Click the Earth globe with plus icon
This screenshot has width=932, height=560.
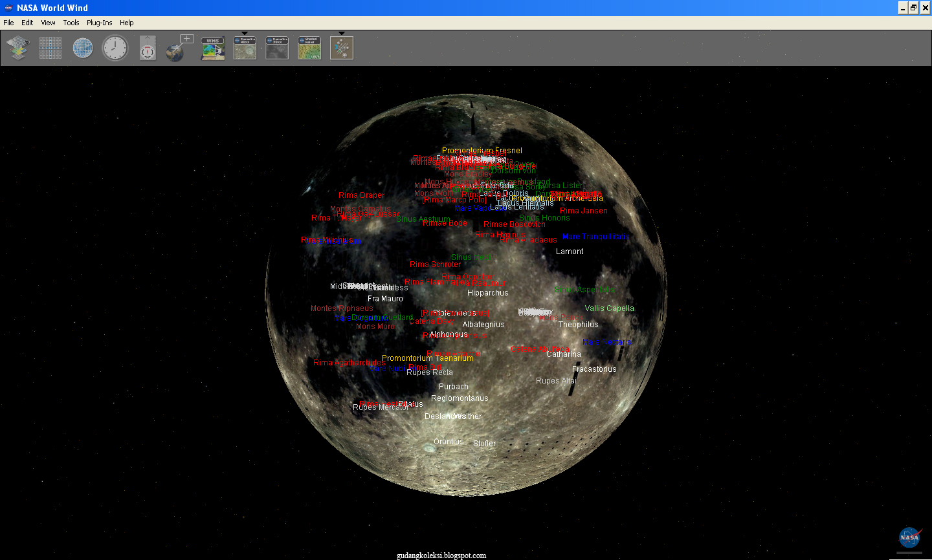click(x=179, y=48)
